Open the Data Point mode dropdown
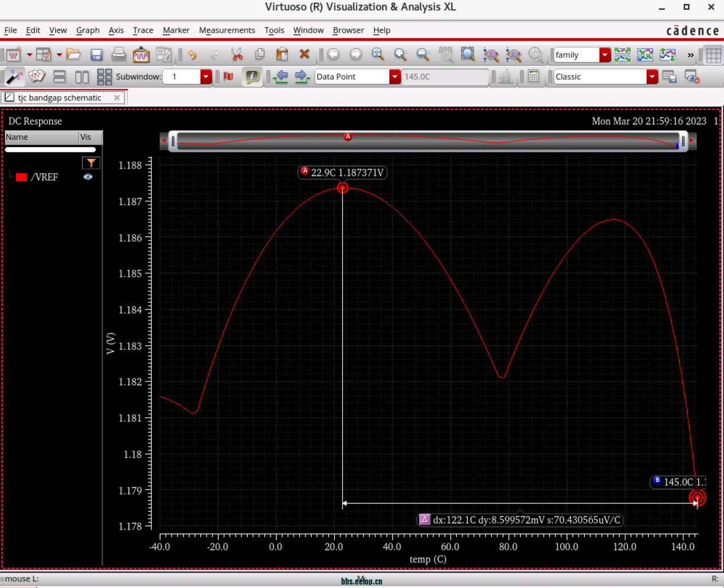The image size is (724, 588). click(x=394, y=77)
